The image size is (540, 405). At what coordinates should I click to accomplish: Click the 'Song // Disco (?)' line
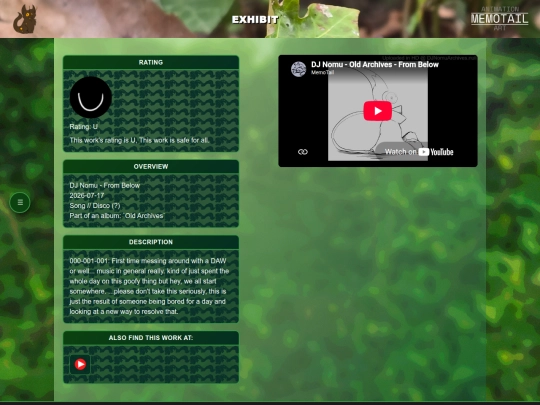pyautogui.click(x=95, y=206)
